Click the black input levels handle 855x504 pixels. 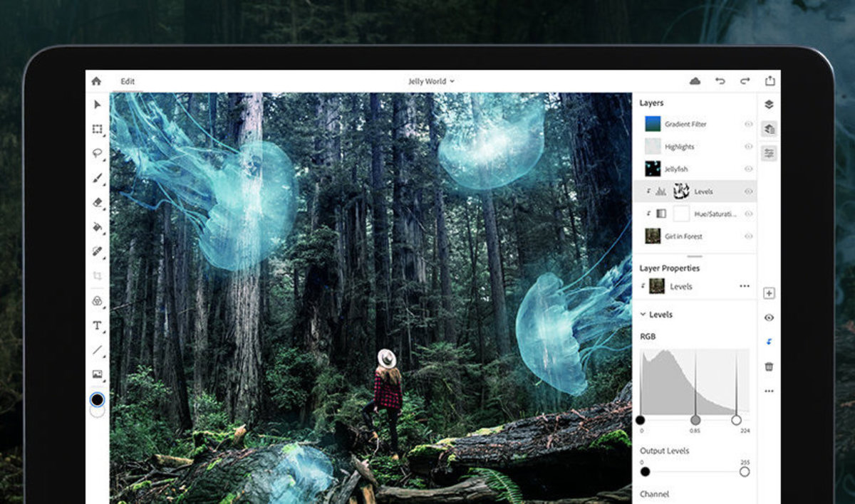(x=640, y=420)
